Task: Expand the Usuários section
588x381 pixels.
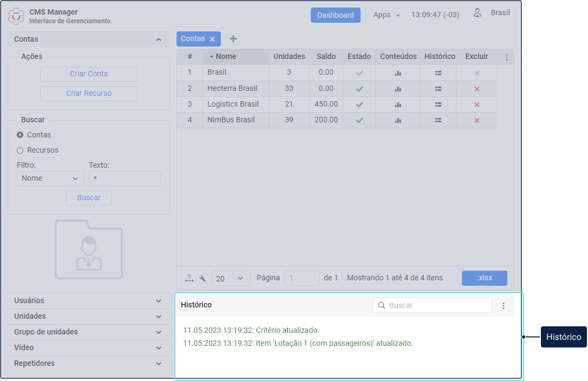Action: click(x=88, y=301)
